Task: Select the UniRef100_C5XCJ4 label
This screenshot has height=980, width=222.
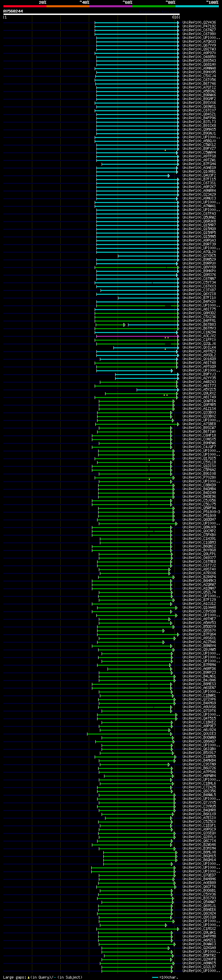Action: click(199, 76)
